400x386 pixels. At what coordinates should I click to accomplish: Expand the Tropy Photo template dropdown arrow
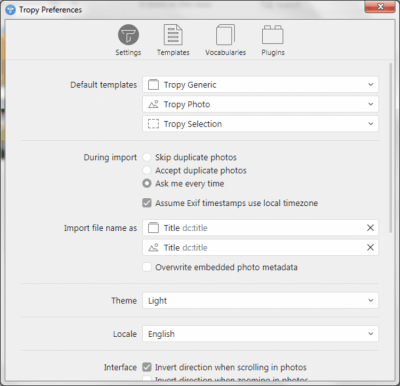[x=371, y=104]
